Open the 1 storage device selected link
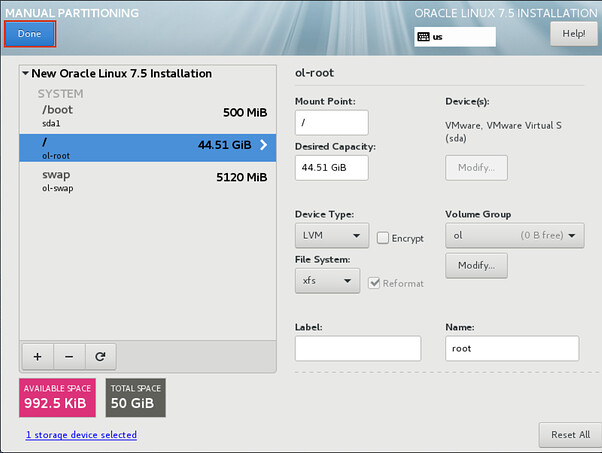602x453 pixels. point(81,435)
